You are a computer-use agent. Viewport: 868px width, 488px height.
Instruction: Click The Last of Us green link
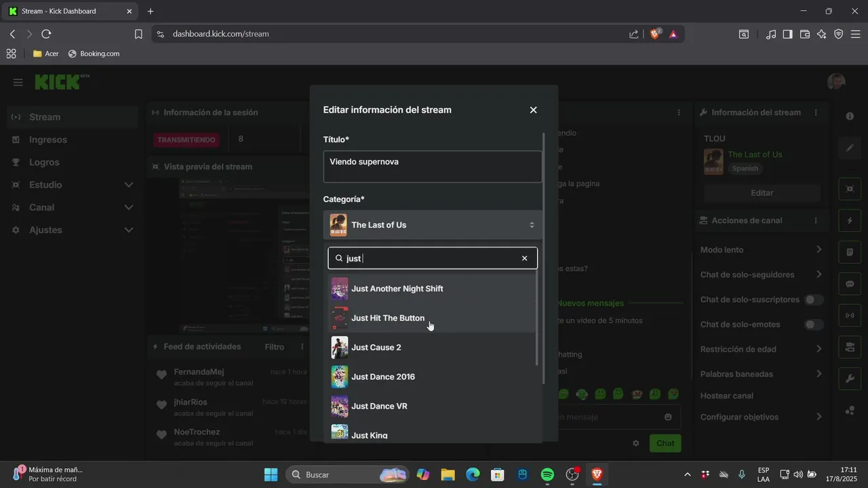755,155
